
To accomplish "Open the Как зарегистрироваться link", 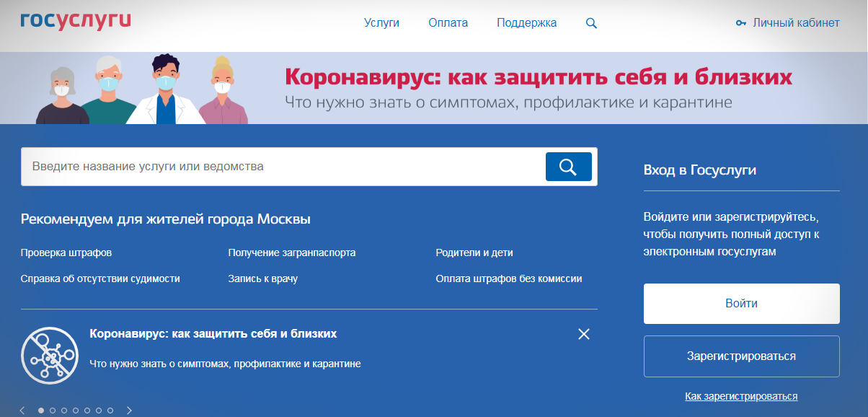I will (741, 396).
